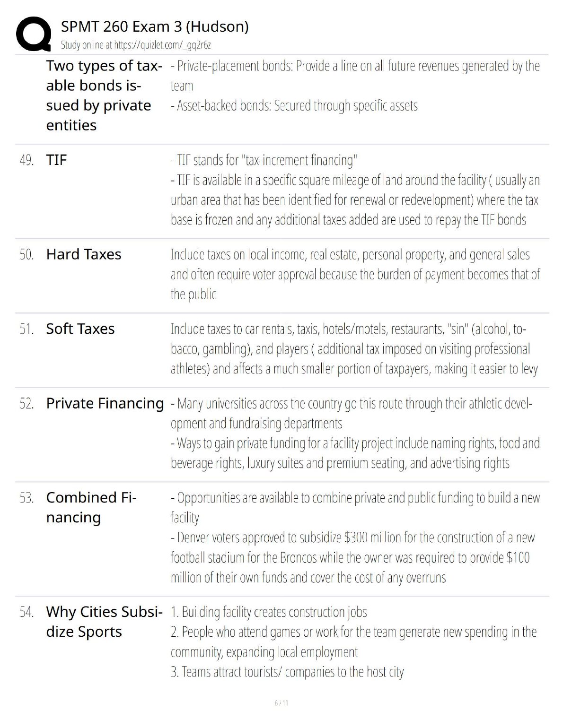Click the Asset-backed bonds definition line

tap(294, 106)
